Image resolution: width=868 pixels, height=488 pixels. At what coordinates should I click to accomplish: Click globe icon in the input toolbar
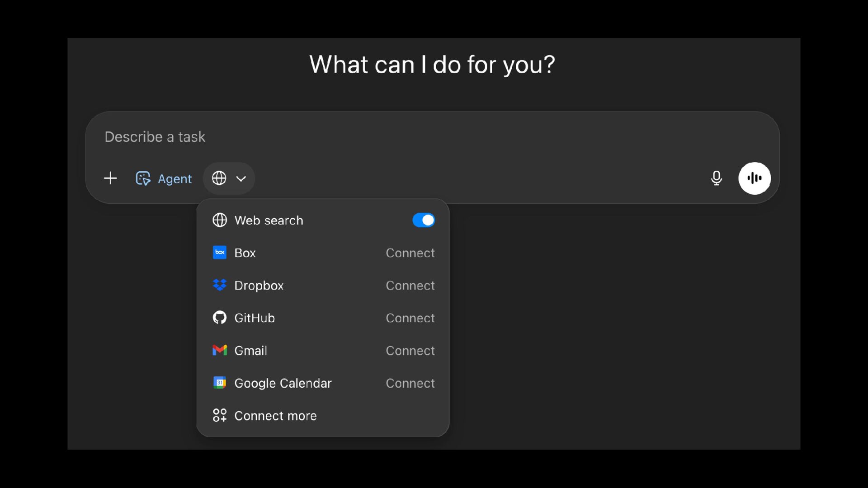pos(219,178)
